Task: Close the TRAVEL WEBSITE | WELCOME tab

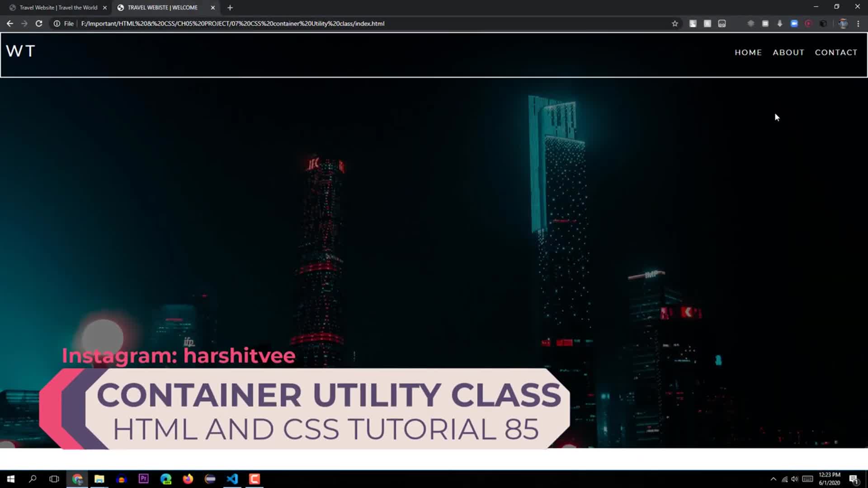Action: (213, 8)
